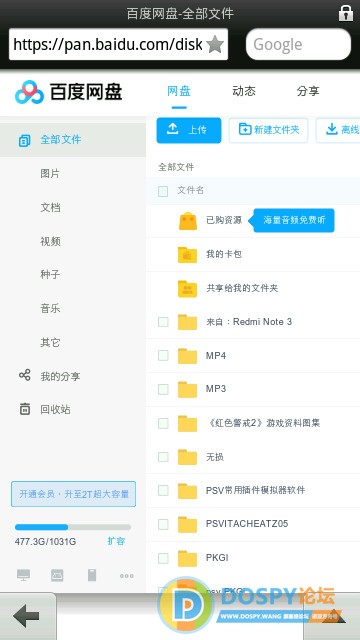360x640 pixels.
Task: Check the box for 来自：Redmi Note 3
Action: click(163, 322)
